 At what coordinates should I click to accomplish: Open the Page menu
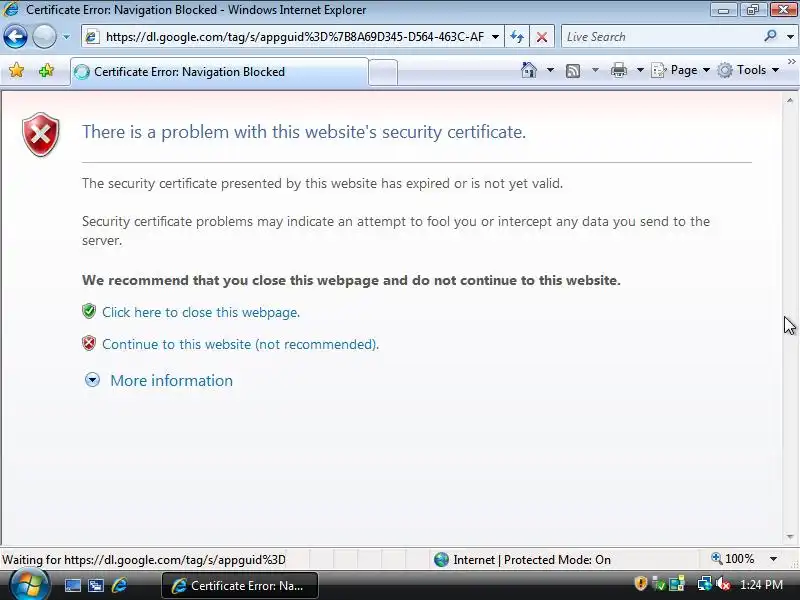pyautogui.click(x=681, y=70)
